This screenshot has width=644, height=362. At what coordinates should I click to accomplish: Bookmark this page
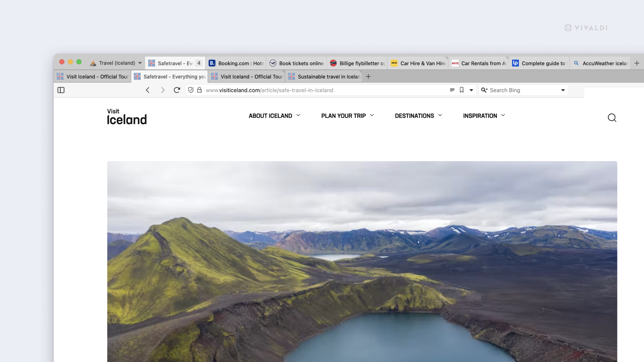pyautogui.click(x=462, y=90)
